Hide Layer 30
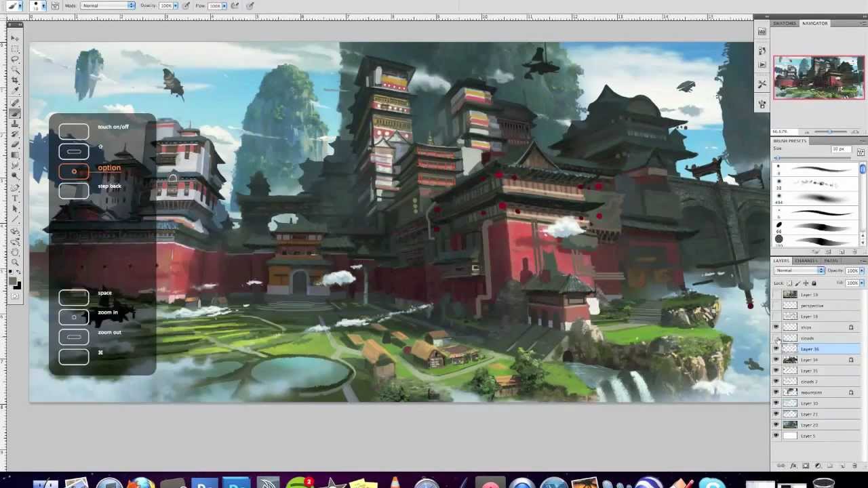 (x=776, y=403)
